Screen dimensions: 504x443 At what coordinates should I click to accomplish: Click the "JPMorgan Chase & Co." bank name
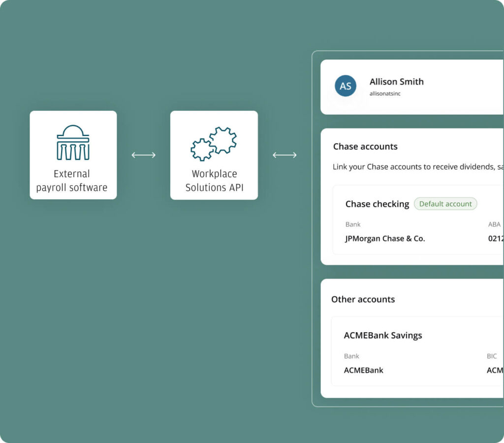coord(385,239)
